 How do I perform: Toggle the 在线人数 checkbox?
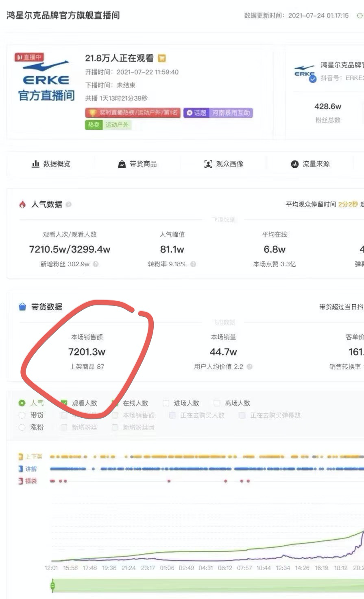click(x=115, y=403)
